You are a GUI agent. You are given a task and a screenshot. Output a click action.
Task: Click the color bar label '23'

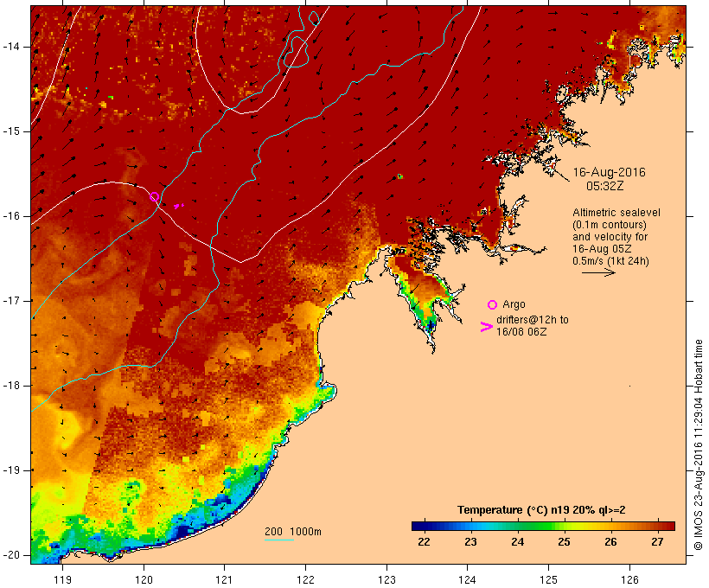click(x=470, y=541)
